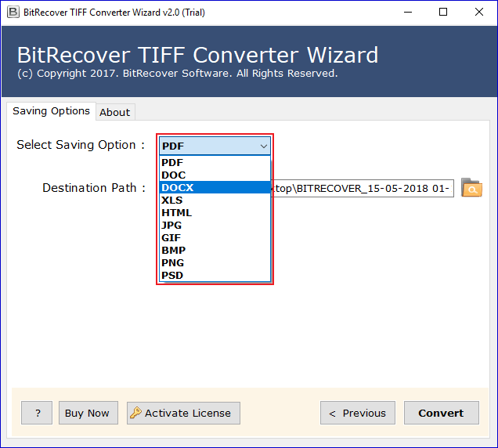The image size is (498, 448).
Task: Choose PNG from the dropdown list
Action: tap(215, 262)
